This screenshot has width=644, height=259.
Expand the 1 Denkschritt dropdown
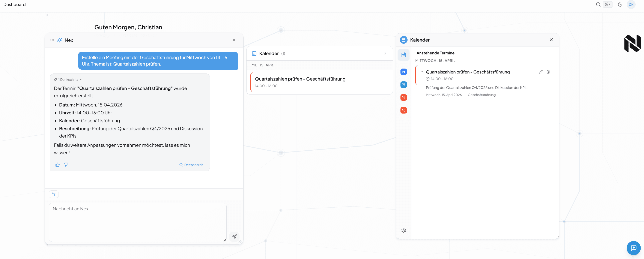[68, 80]
